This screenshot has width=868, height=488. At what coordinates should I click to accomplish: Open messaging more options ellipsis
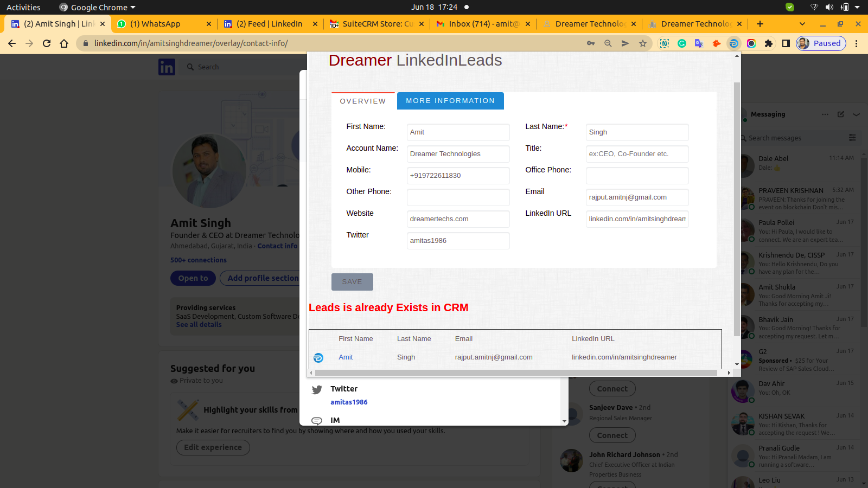(x=825, y=114)
